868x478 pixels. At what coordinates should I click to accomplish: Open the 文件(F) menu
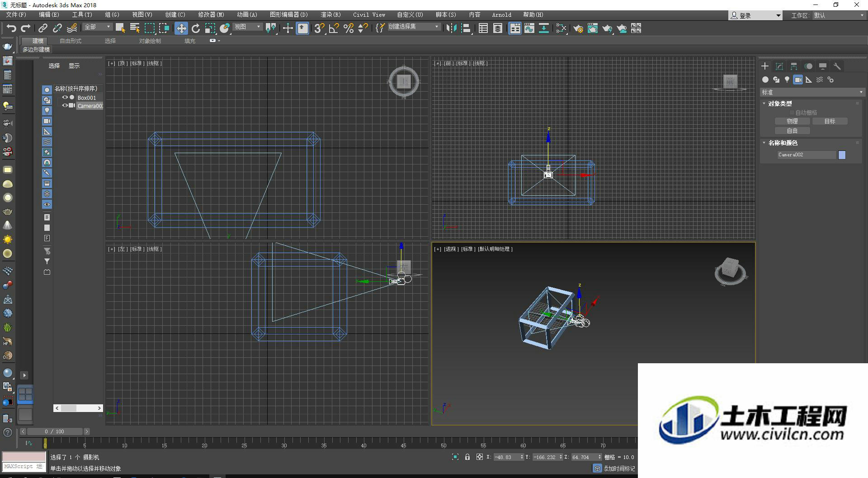tap(16, 14)
